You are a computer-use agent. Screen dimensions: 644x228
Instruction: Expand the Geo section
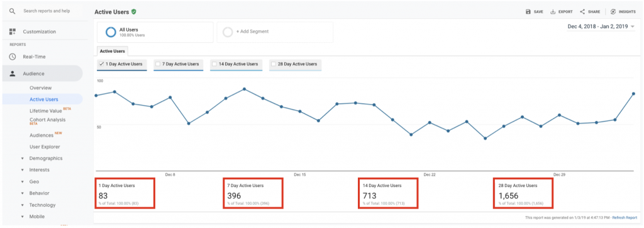coord(22,181)
